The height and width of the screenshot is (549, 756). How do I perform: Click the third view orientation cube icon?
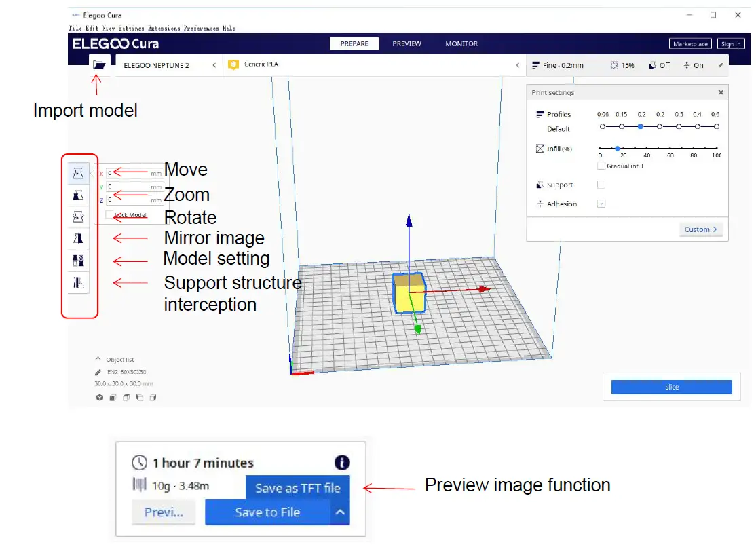click(x=126, y=398)
